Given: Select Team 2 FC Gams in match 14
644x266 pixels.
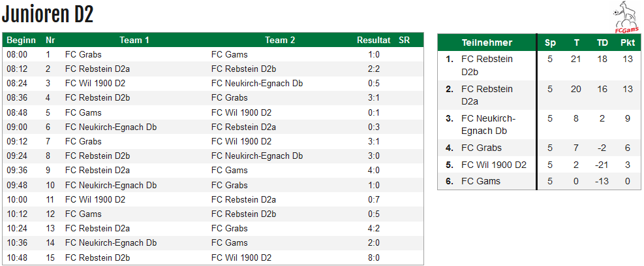Looking at the screenshot, I should pos(229,243).
